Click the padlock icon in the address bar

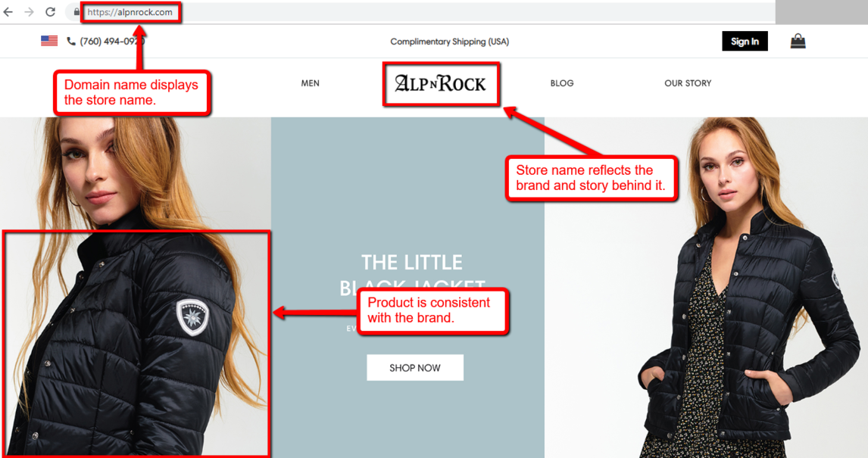click(76, 11)
